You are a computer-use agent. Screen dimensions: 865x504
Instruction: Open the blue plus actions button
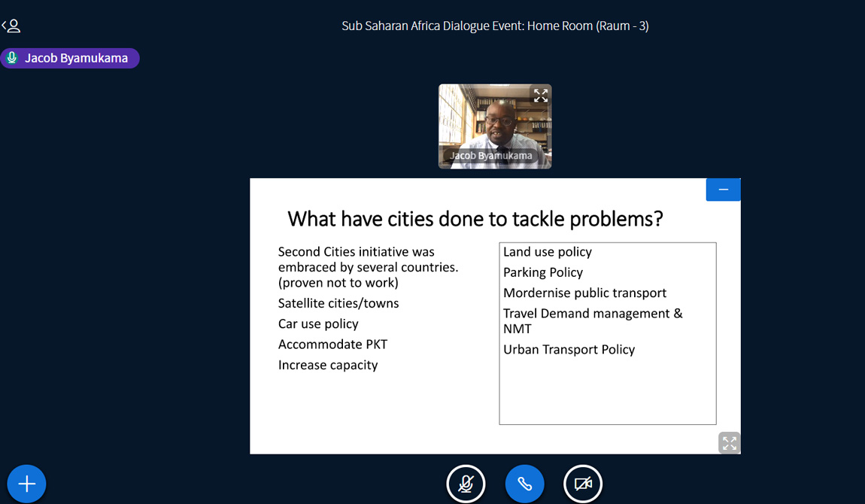(x=26, y=484)
